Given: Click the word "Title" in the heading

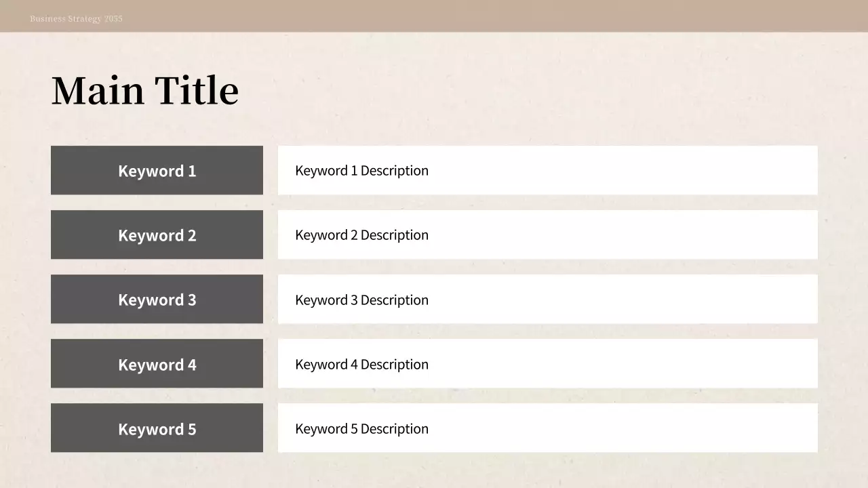Looking at the screenshot, I should [x=197, y=91].
